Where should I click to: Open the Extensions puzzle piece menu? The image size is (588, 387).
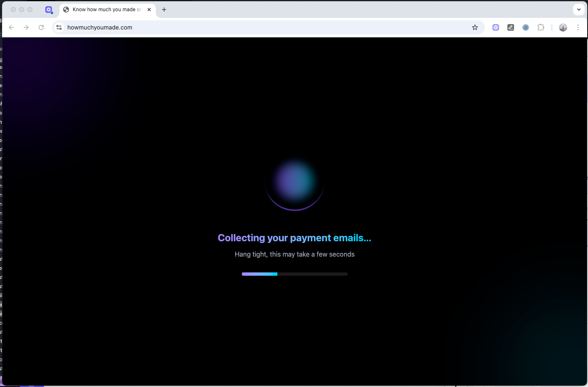tap(541, 27)
